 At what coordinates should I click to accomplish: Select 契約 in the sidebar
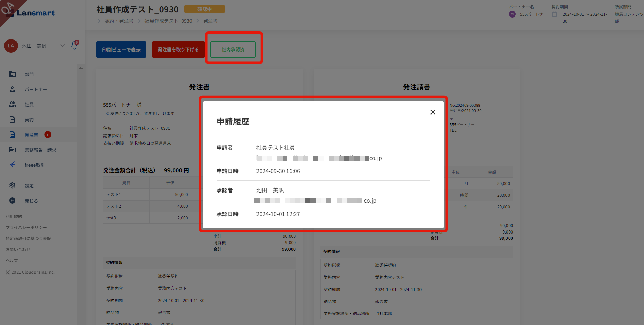[x=29, y=120]
